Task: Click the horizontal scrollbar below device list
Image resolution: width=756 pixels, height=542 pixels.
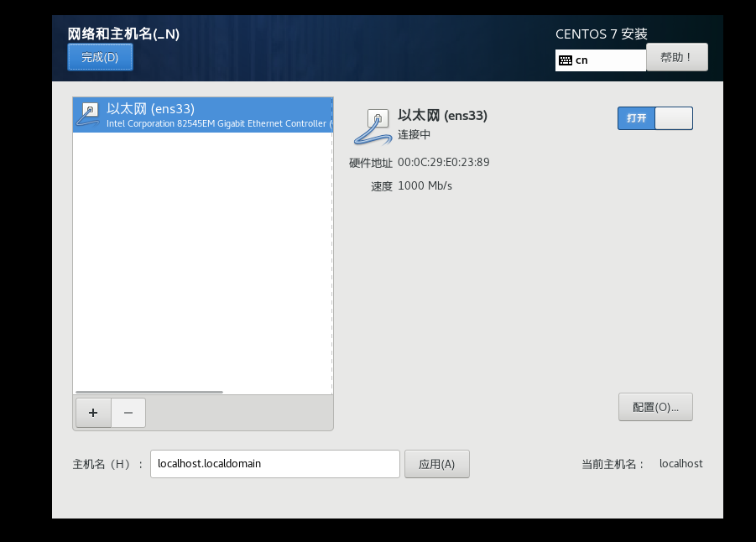Action: (151, 391)
